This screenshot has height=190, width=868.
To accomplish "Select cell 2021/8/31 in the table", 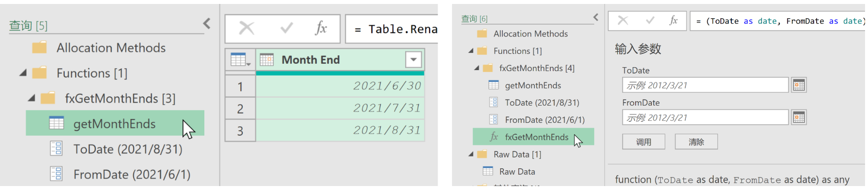I will pos(340,130).
